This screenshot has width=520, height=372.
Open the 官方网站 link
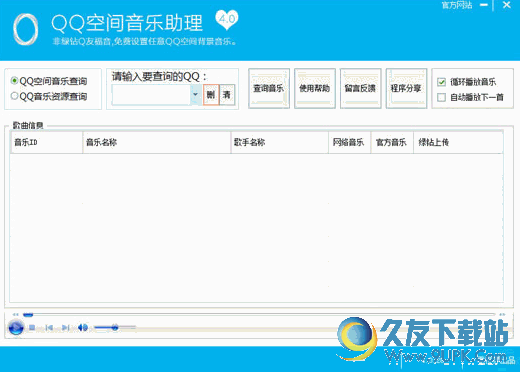pos(457,5)
